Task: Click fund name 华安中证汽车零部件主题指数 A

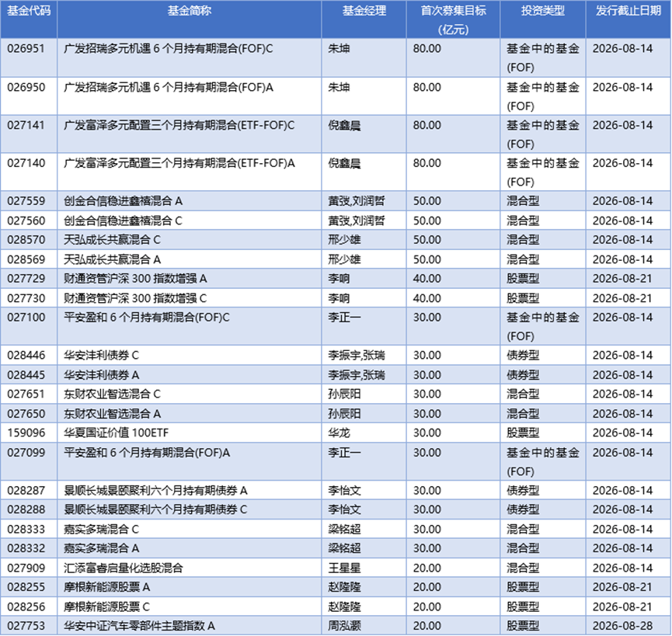Action: coord(139,626)
